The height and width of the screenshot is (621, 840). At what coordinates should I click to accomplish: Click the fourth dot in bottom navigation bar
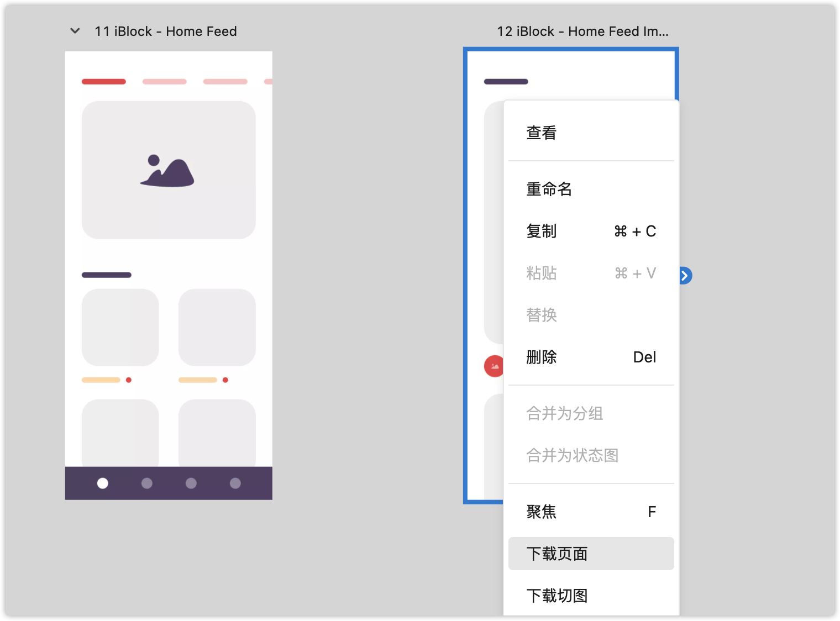point(235,483)
